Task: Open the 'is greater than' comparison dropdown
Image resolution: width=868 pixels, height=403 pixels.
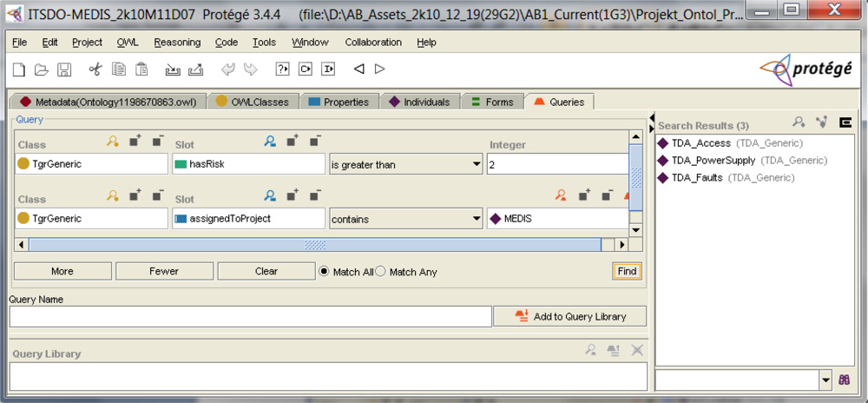Action: pos(476,164)
